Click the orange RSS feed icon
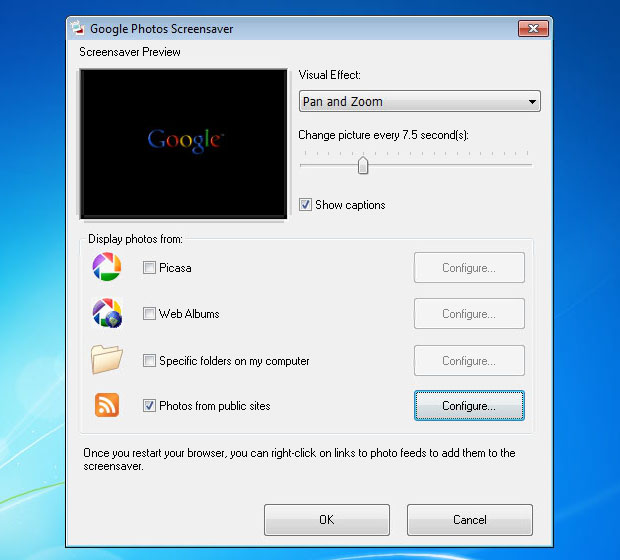The height and width of the screenshot is (560, 620). click(107, 405)
